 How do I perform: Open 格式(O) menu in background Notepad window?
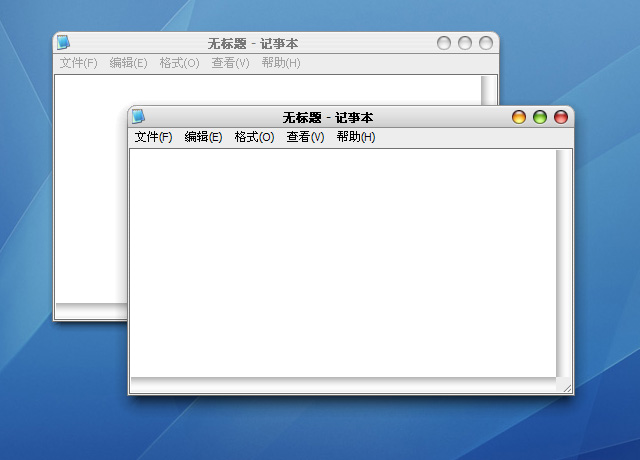(180, 63)
